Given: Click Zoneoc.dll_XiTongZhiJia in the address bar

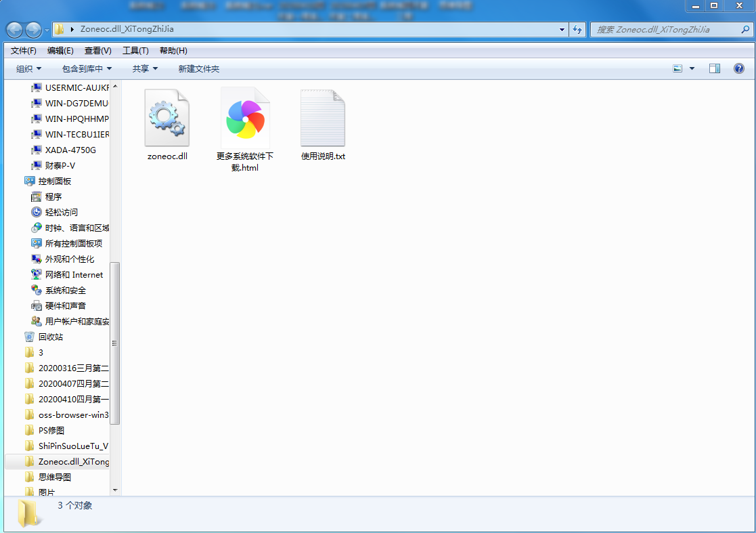Looking at the screenshot, I should 127,29.
